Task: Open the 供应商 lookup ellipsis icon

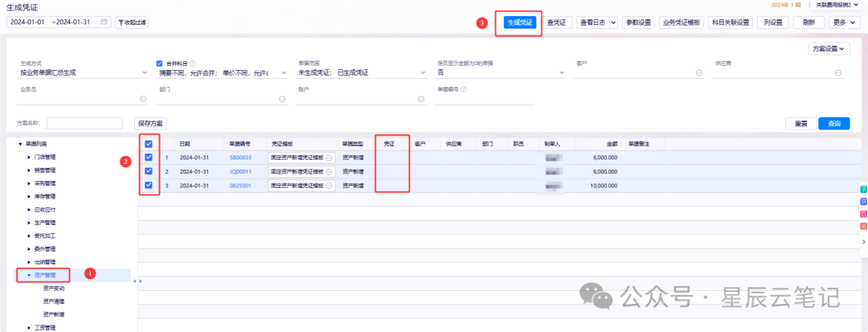Action: (x=838, y=72)
